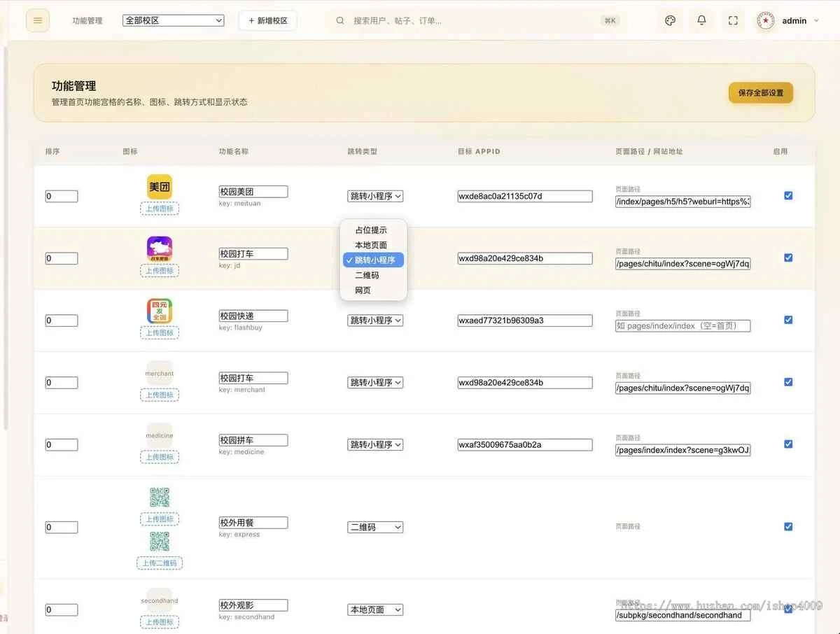Click the medicine placeholder icon
This screenshot has height=634, width=840.
pyautogui.click(x=160, y=435)
